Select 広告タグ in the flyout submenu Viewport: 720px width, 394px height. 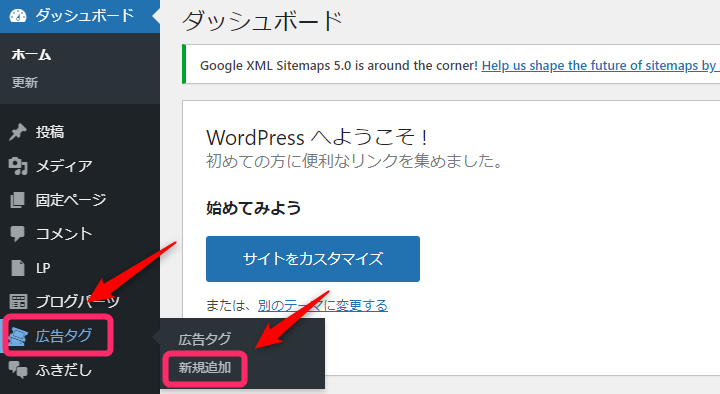pyautogui.click(x=205, y=339)
